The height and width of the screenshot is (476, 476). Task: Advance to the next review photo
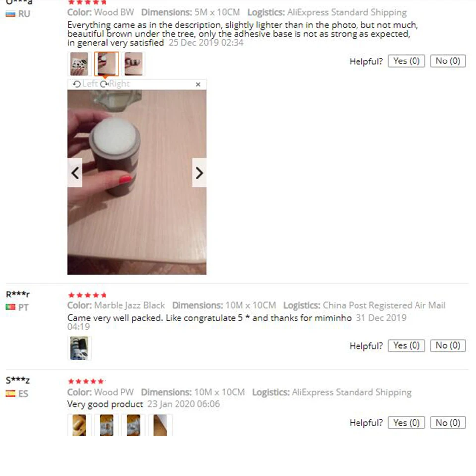pos(199,173)
